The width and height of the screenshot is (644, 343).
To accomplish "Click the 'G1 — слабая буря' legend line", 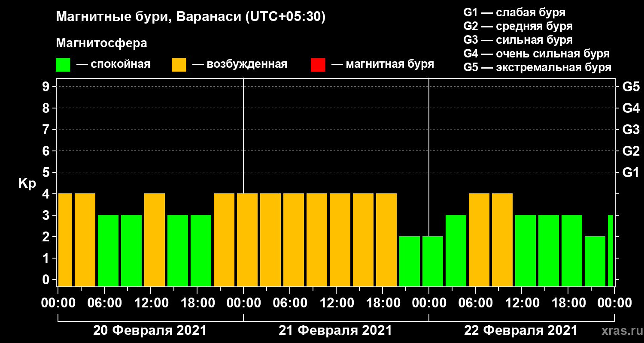I will 514,12.
